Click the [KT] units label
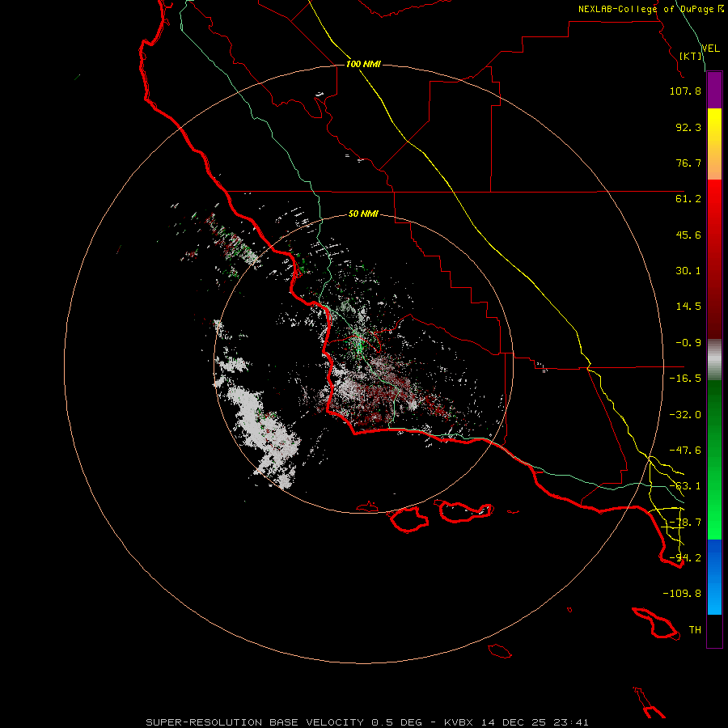Image resolution: width=728 pixels, height=728 pixels. coord(691,56)
